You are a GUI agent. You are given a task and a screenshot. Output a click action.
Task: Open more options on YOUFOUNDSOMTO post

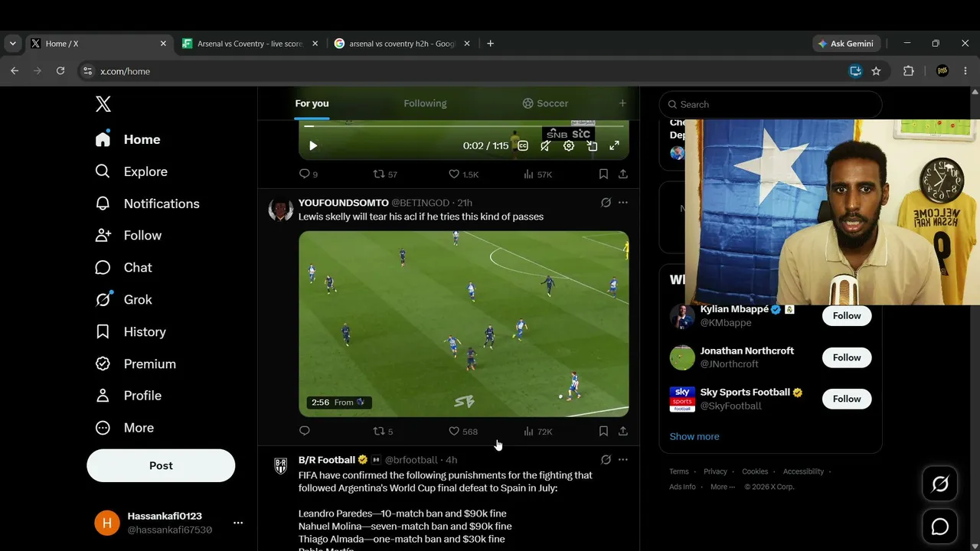[x=623, y=203]
